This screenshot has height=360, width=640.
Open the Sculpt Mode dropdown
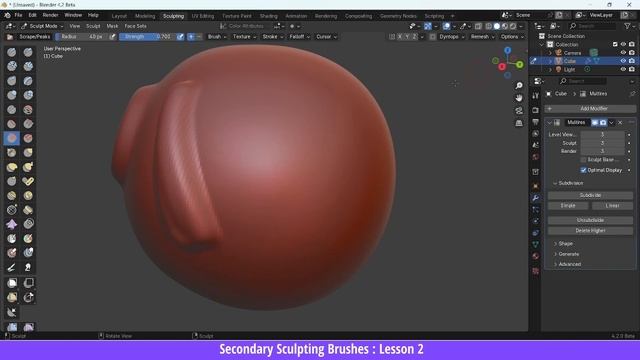click(42, 26)
